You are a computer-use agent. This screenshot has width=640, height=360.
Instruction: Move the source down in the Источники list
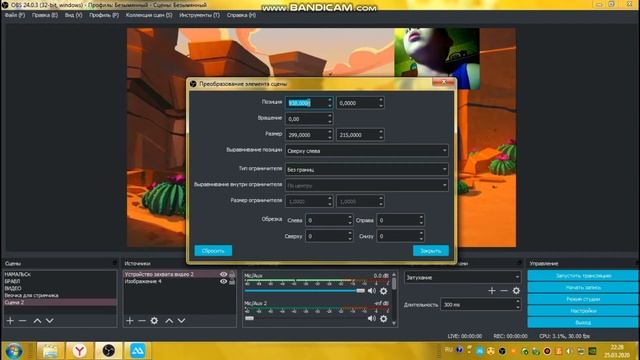181,321
